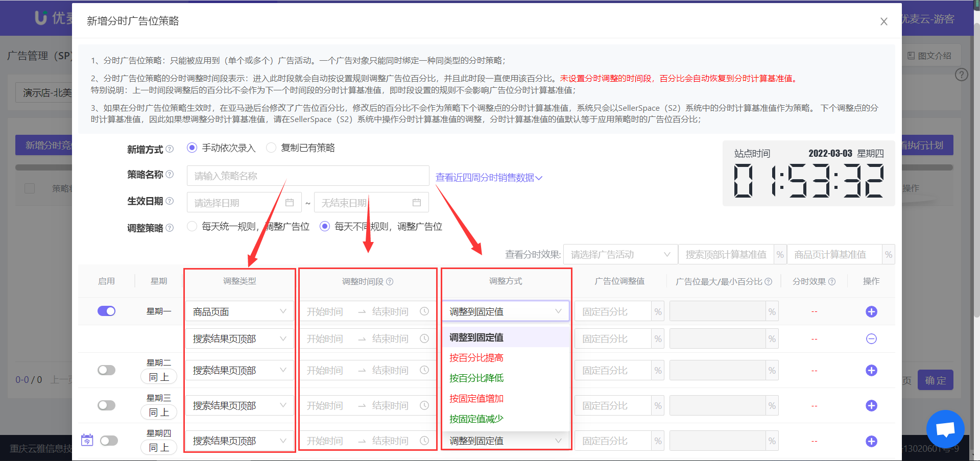
Task: Open calendar icon in start date field
Action: pyautogui.click(x=290, y=203)
